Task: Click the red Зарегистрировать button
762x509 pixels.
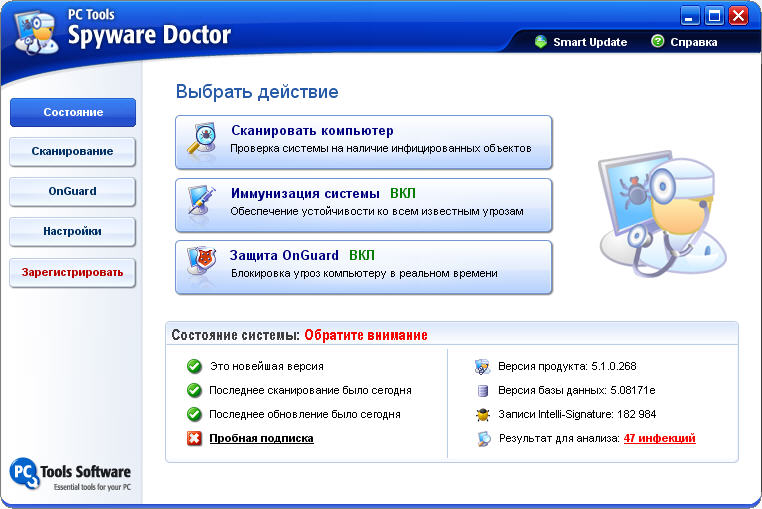Action: [x=72, y=273]
